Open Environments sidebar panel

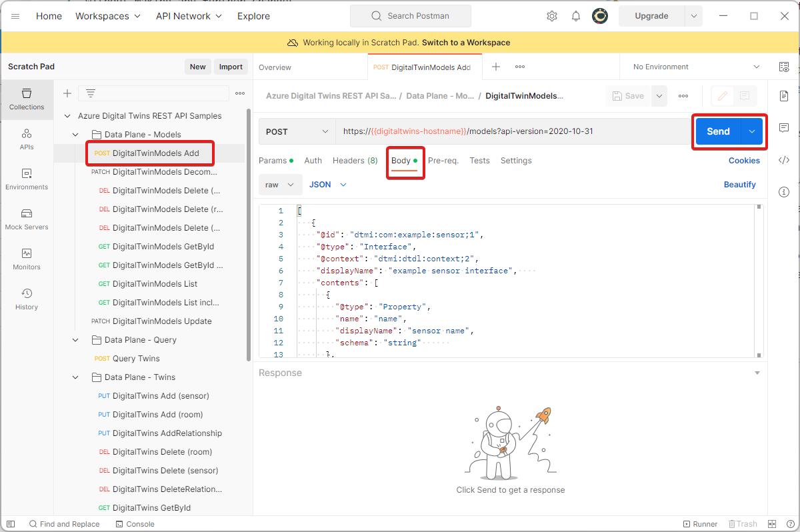click(27, 179)
